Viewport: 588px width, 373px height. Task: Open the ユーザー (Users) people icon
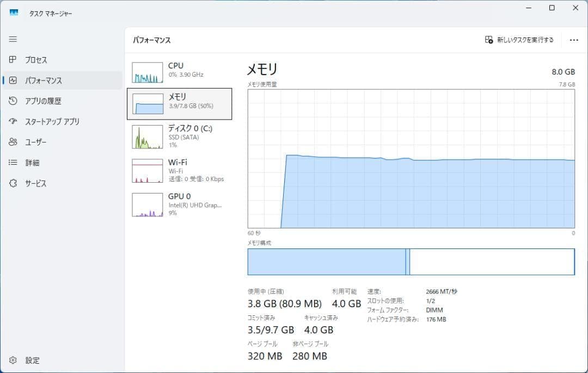pyautogui.click(x=13, y=142)
